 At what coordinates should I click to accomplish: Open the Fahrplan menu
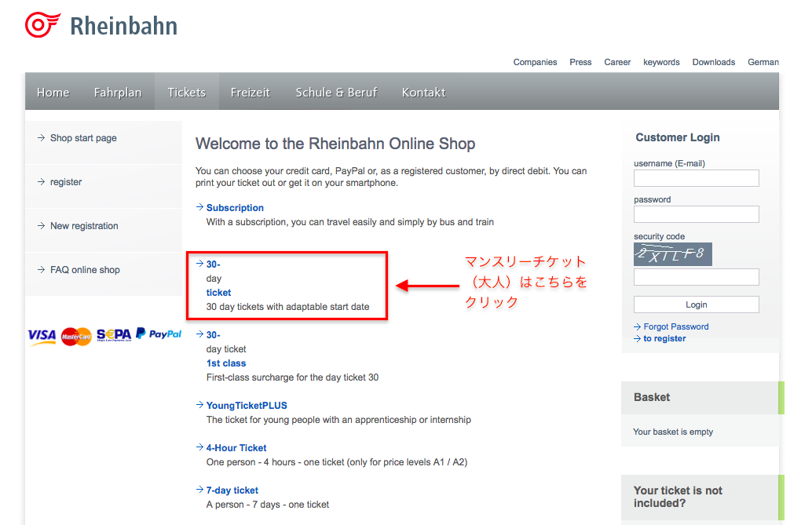pos(118,92)
